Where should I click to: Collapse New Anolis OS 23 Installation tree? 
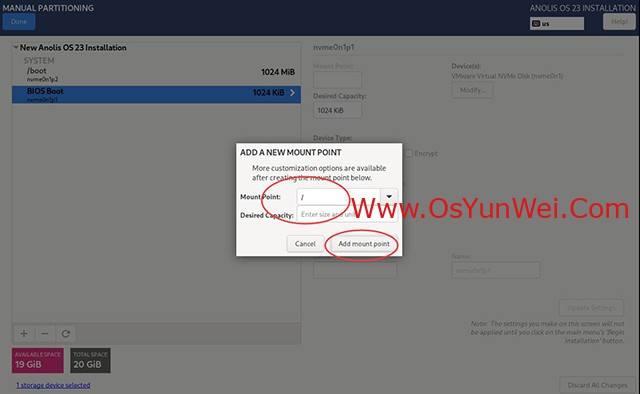(x=16, y=48)
